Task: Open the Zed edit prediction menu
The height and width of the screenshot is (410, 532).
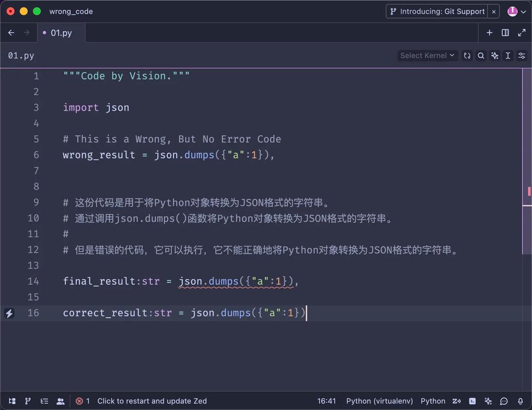Action: (456, 401)
